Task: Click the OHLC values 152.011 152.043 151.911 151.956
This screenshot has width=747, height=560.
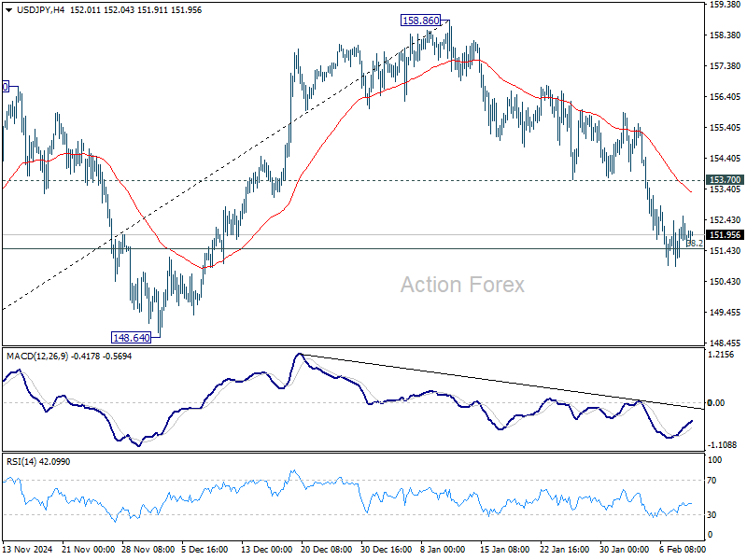Action: [135, 10]
